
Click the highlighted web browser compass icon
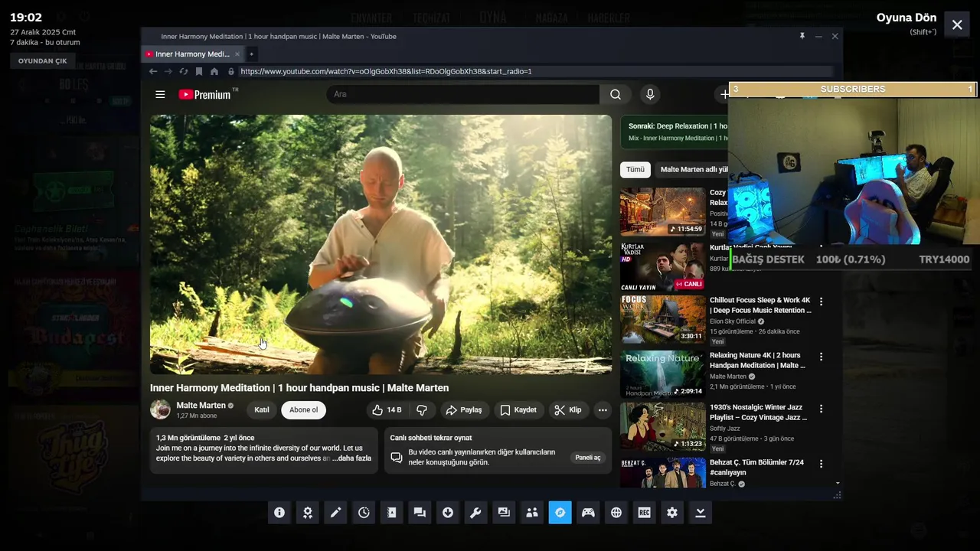pos(560,513)
